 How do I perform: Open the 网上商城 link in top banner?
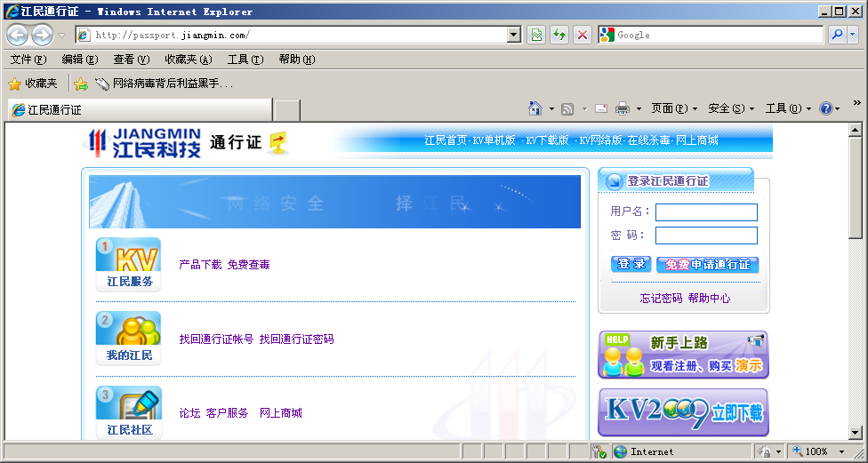(x=697, y=140)
